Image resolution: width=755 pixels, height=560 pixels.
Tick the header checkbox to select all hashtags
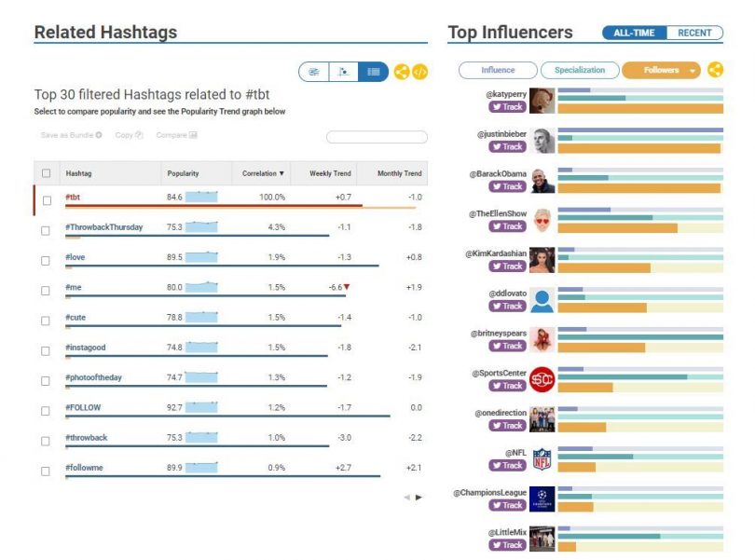[x=44, y=172]
